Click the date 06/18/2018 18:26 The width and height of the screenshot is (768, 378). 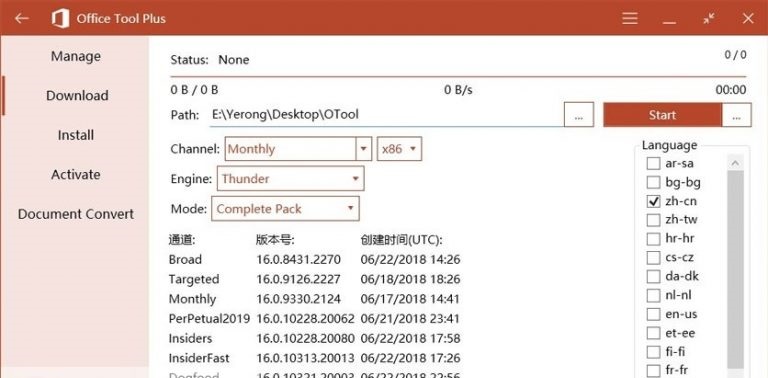(x=410, y=280)
